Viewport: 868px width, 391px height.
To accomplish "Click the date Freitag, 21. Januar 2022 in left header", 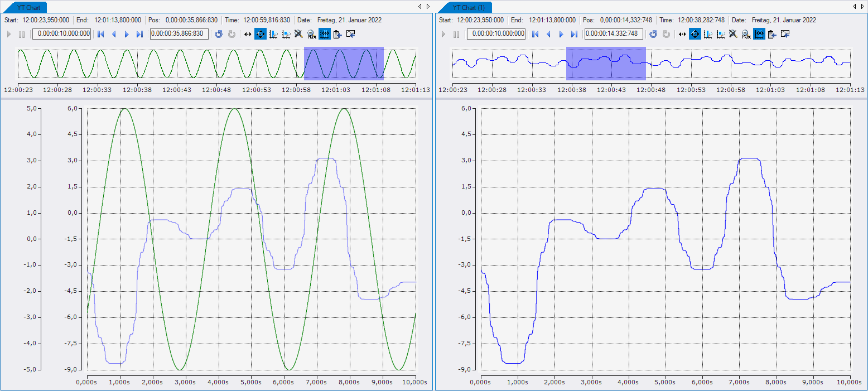I will [349, 20].
